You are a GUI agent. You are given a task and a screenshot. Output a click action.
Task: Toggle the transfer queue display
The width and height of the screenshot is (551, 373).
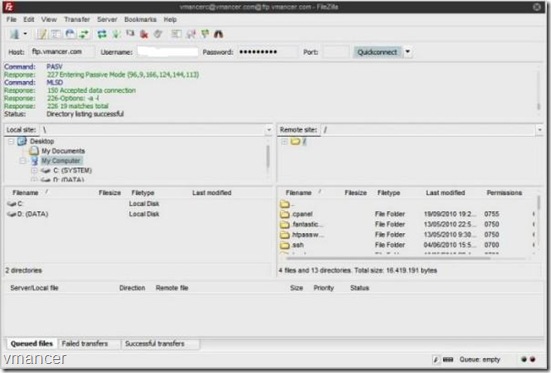point(84,34)
